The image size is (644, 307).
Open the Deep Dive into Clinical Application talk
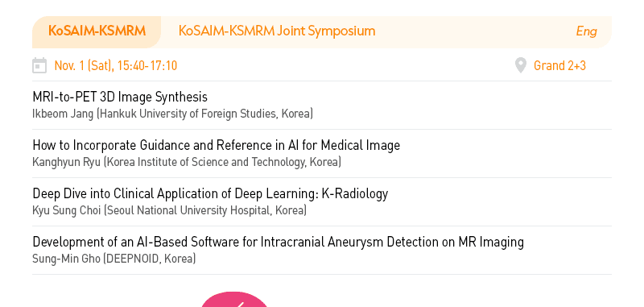coord(210,193)
